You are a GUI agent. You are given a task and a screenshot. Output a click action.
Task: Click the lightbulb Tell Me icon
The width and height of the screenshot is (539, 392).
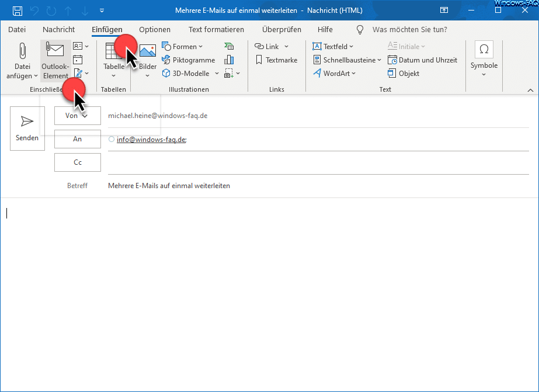(360, 30)
